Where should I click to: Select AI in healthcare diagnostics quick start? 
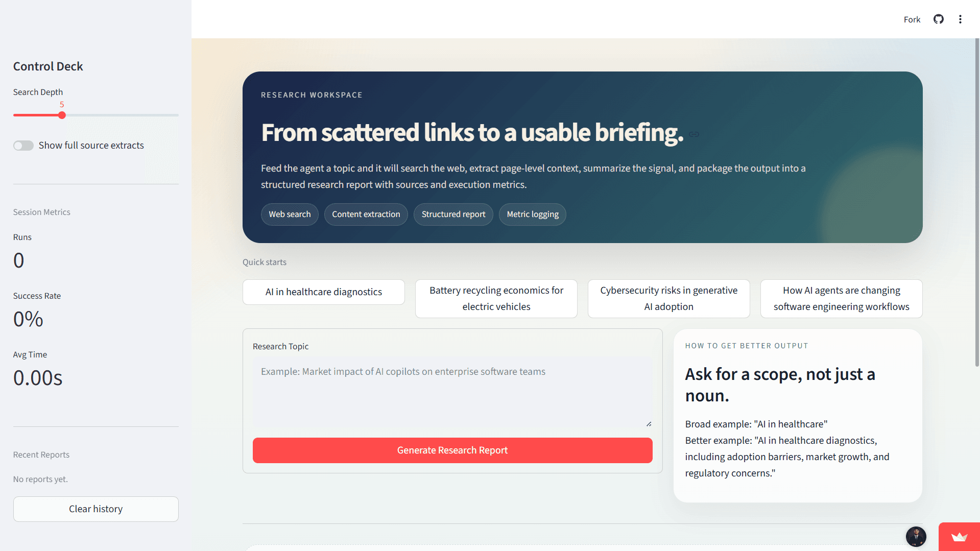coord(323,292)
